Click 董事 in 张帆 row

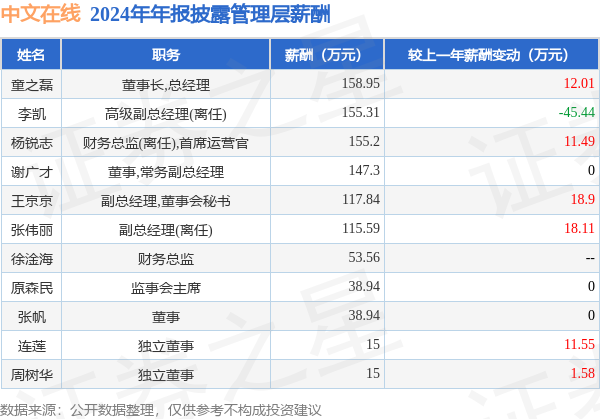[166, 317]
